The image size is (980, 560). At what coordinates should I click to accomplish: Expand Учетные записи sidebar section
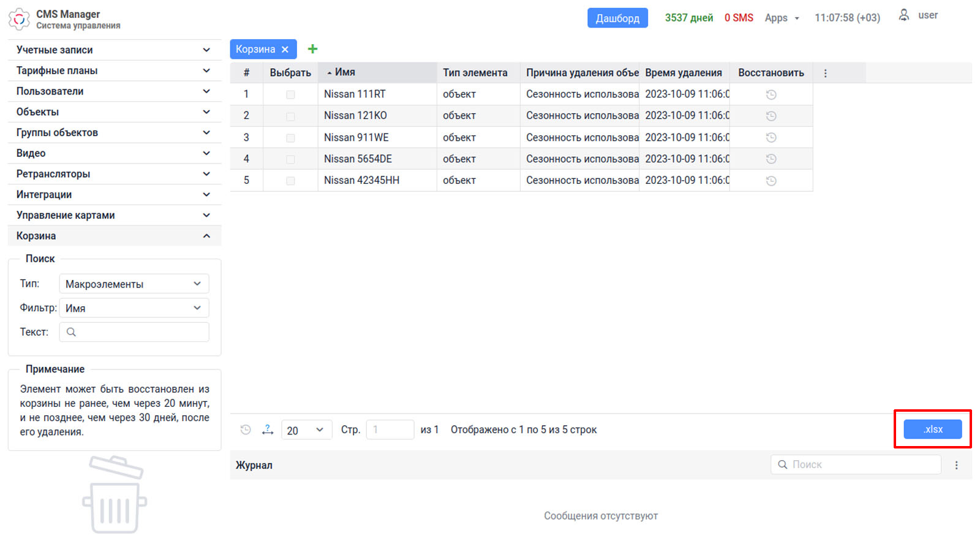pos(114,50)
